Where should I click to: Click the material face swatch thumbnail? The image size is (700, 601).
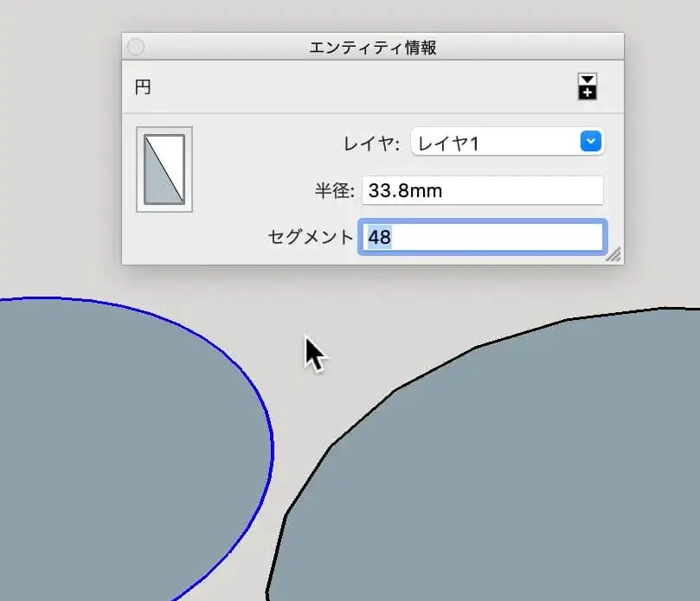click(164, 169)
